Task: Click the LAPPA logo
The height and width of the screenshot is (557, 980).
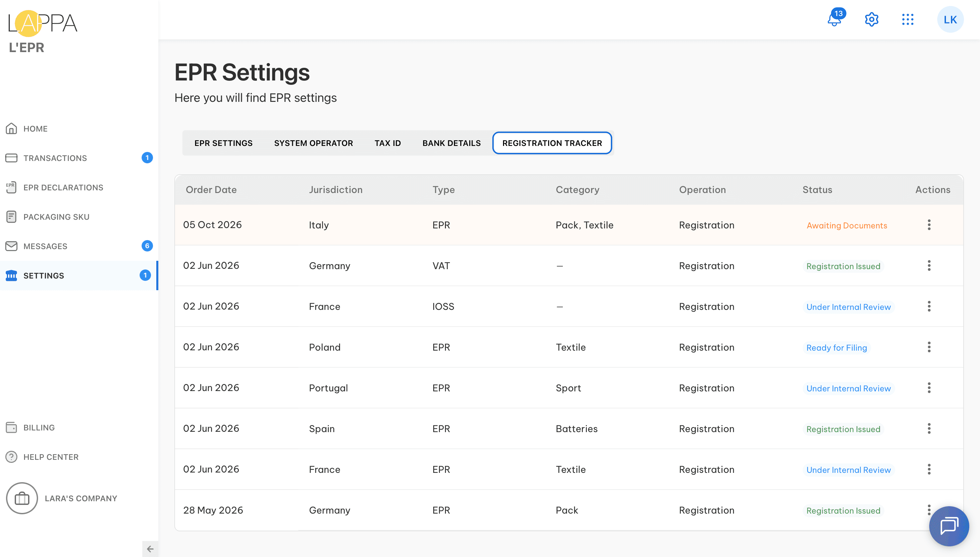Action: [x=42, y=23]
